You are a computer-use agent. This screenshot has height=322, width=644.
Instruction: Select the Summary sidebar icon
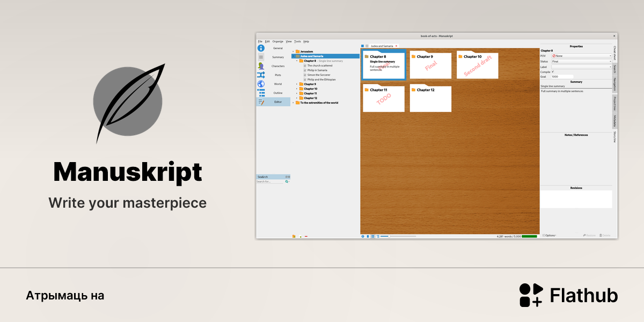click(x=261, y=57)
